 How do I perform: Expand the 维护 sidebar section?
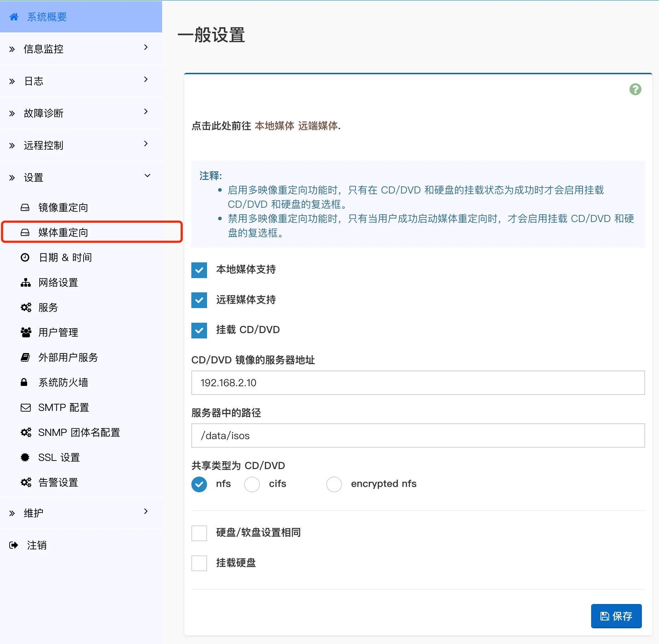click(x=146, y=511)
